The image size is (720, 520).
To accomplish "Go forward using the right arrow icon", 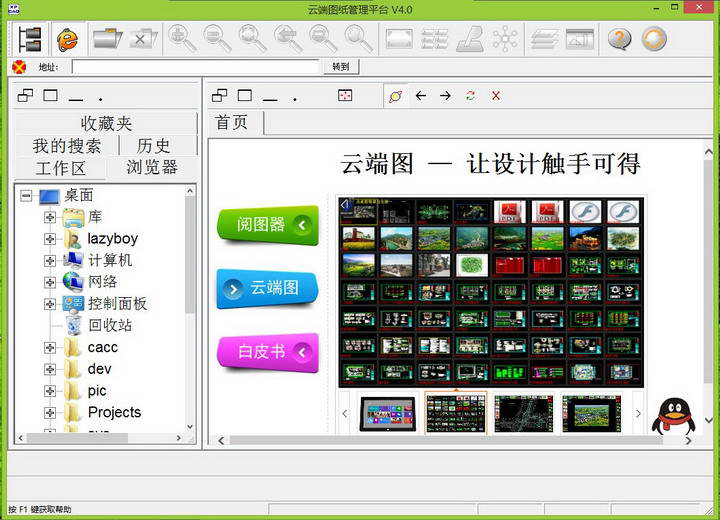I will [445, 96].
